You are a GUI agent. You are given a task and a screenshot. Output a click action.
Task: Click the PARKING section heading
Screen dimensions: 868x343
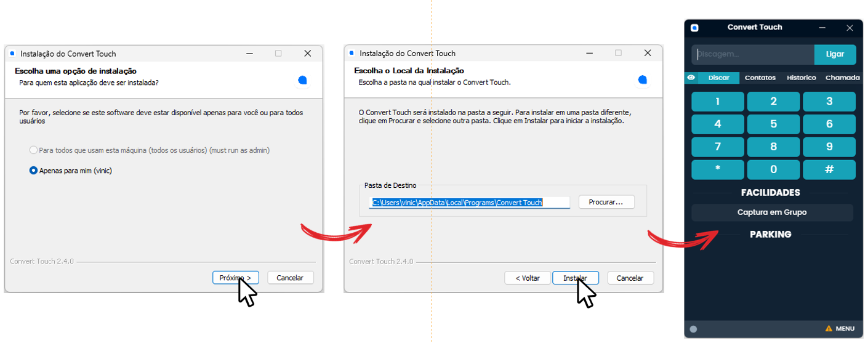click(x=771, y=235)
